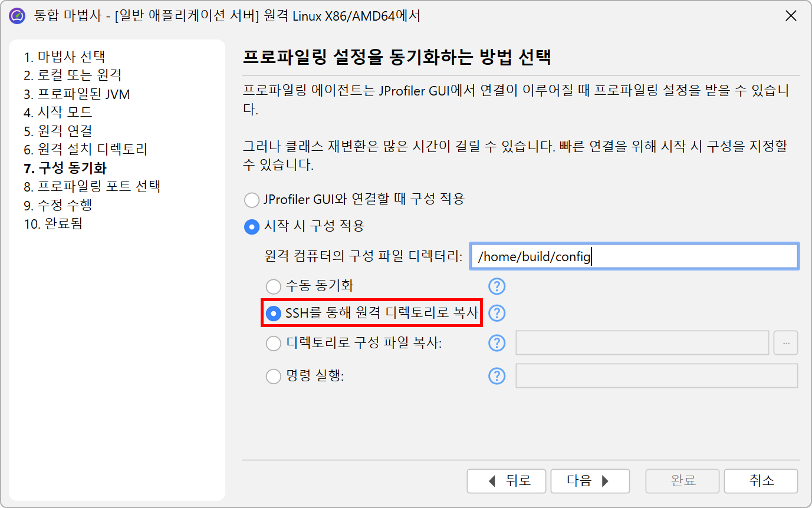Click label 원격 컴퓨터의 구성 파일 디렉터리
Viewport: 812px width, 508px height.
coord(364,257)
